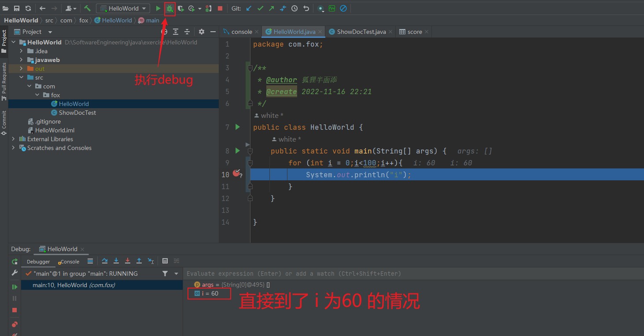Expand External Libraries node
The image size is (644, 336).
13,139
